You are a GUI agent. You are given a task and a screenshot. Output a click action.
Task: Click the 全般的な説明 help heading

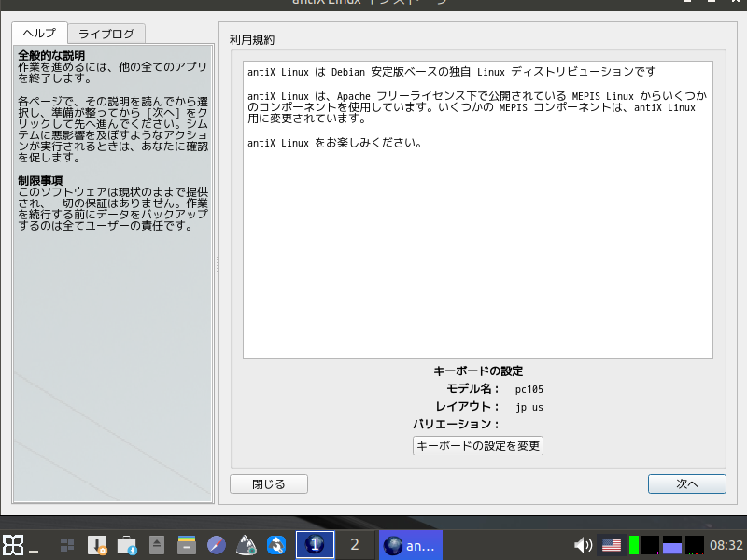pos(51,55)
